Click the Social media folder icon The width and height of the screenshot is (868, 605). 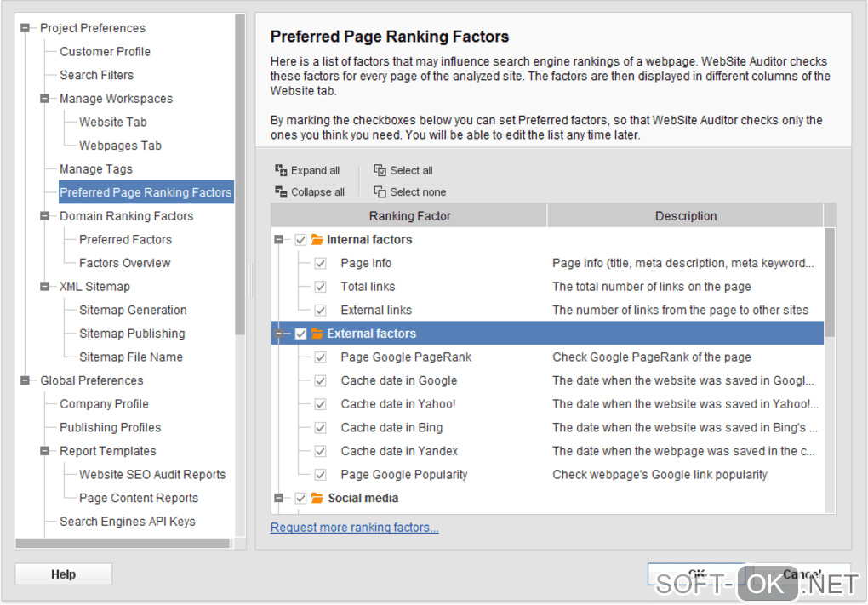pos(317,499)
